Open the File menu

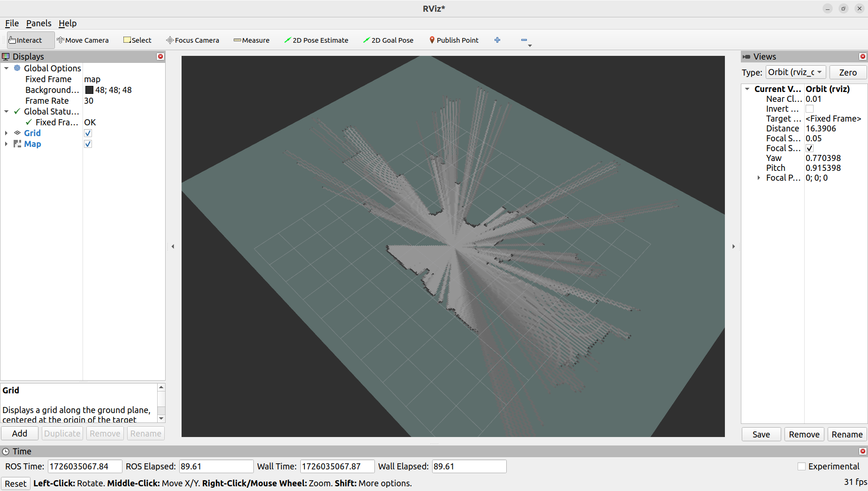12,23
